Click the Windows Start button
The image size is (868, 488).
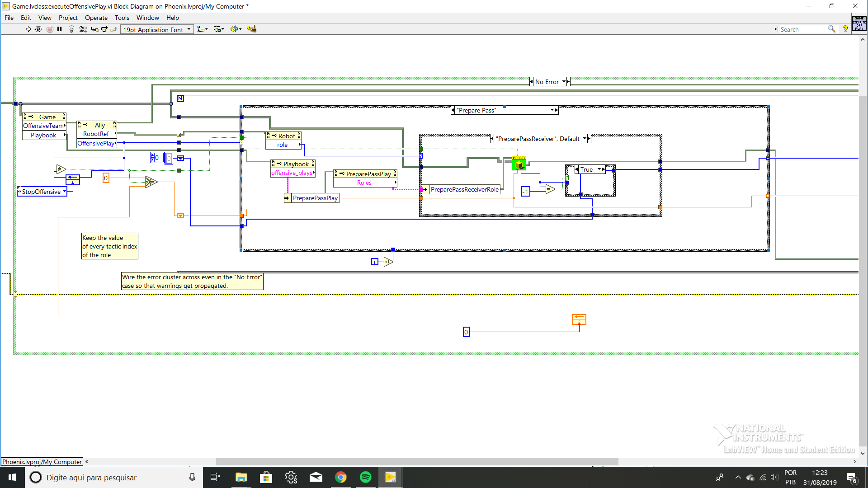[12, 477]
